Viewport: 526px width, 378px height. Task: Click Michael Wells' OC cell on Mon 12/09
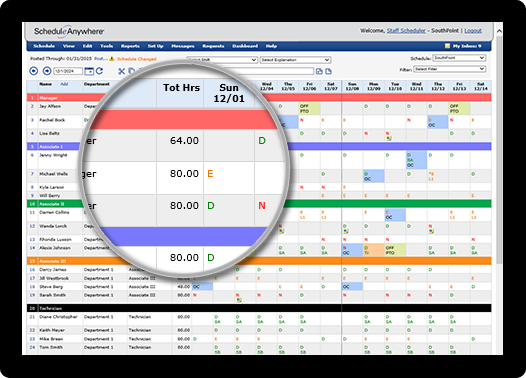point(374,176)
